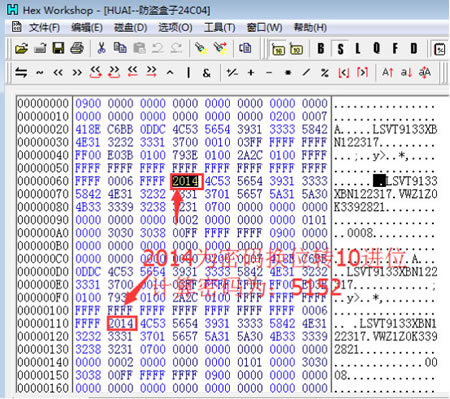Viewport: 450px width, 399px height.
Task: Click the Copy icon in toolbar
Action: point(120,49)
